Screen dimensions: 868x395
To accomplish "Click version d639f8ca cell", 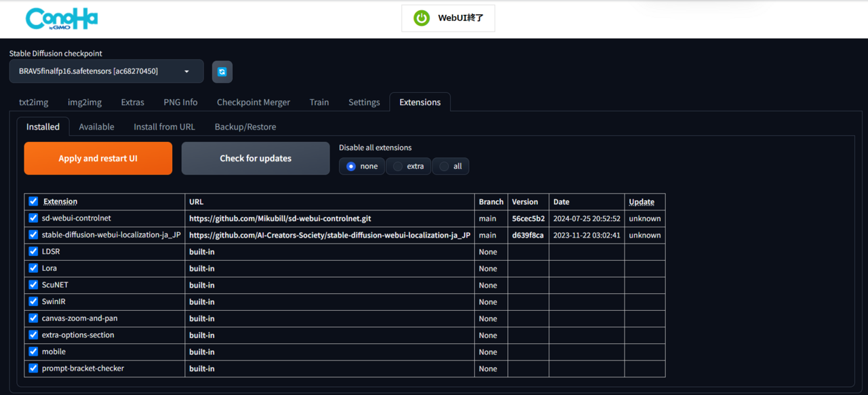I will (528, 235).
